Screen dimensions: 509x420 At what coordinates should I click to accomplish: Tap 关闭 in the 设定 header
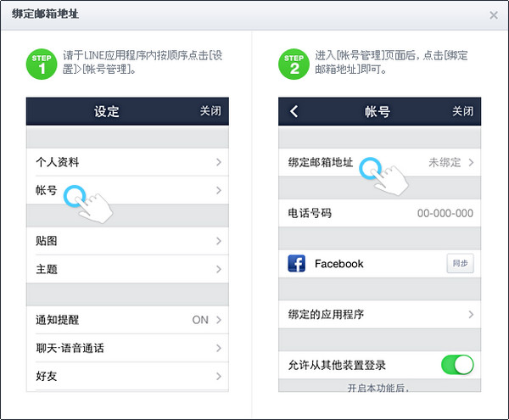click(210, 111)
